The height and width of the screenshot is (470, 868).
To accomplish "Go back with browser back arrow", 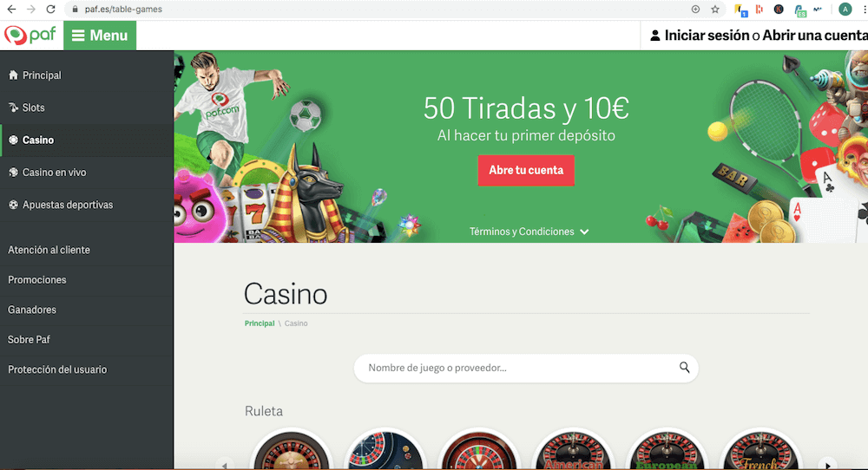I will [11, 9].
